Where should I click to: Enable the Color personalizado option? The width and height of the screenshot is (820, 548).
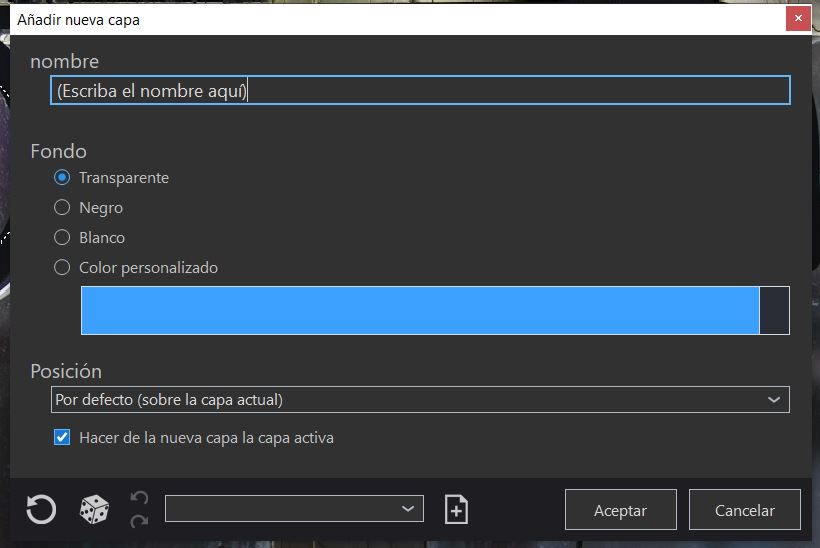click(x=62, y=268)
